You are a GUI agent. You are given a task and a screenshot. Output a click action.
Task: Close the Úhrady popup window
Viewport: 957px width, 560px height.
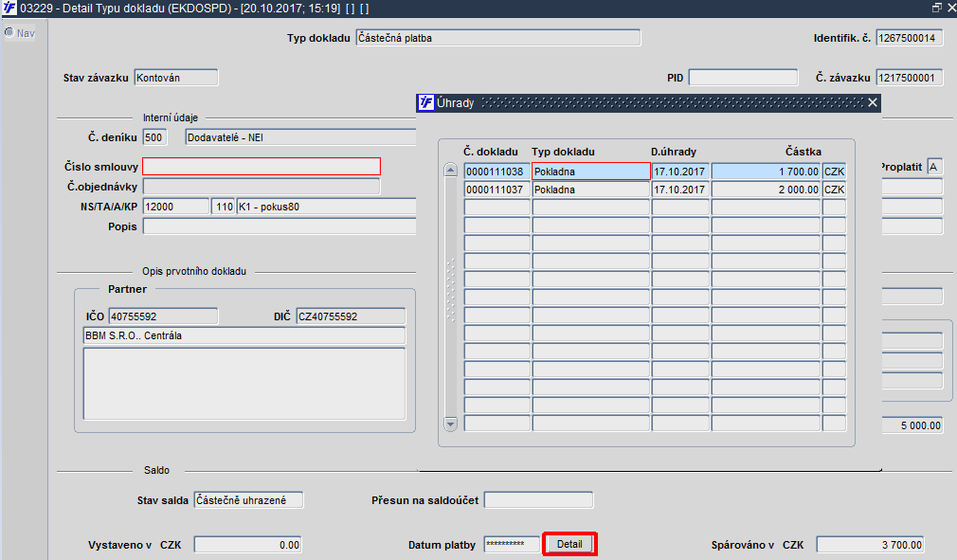(x=873, y=102)
